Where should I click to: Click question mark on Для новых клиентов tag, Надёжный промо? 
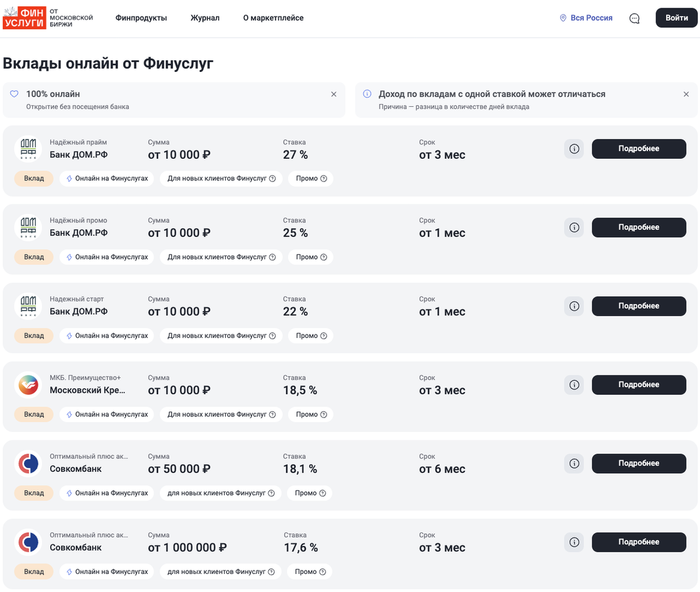(x=272, y=257)
